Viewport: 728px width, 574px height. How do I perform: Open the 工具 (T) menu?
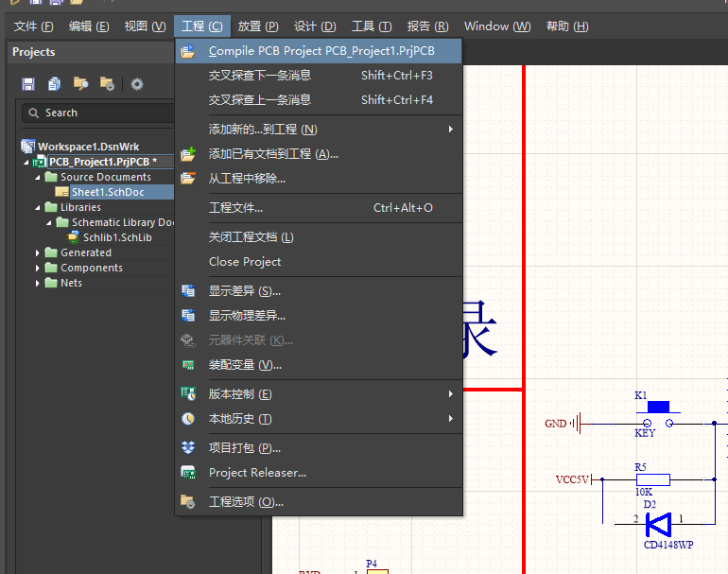tap(372, 26)
